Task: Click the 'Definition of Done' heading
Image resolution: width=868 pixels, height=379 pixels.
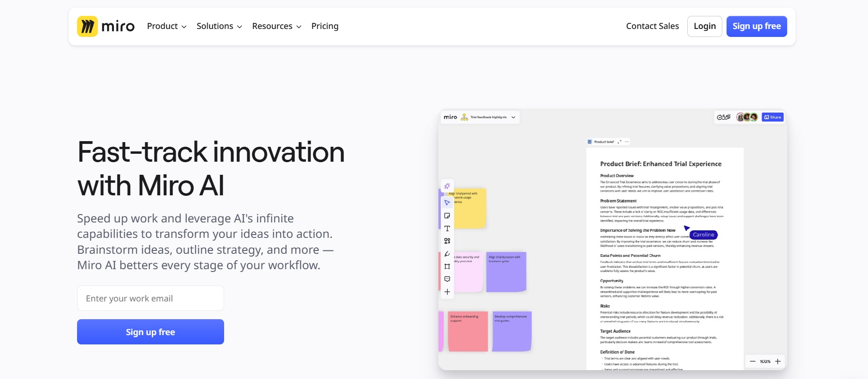Action: click(617, 352)
